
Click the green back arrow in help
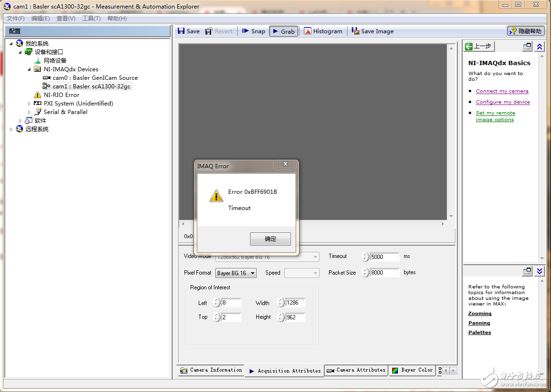[479, 46]
